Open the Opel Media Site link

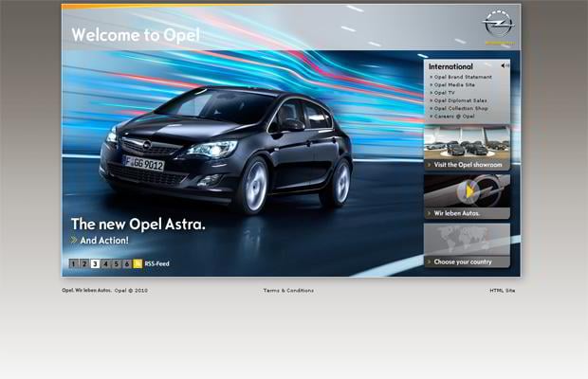coord(457,84)
